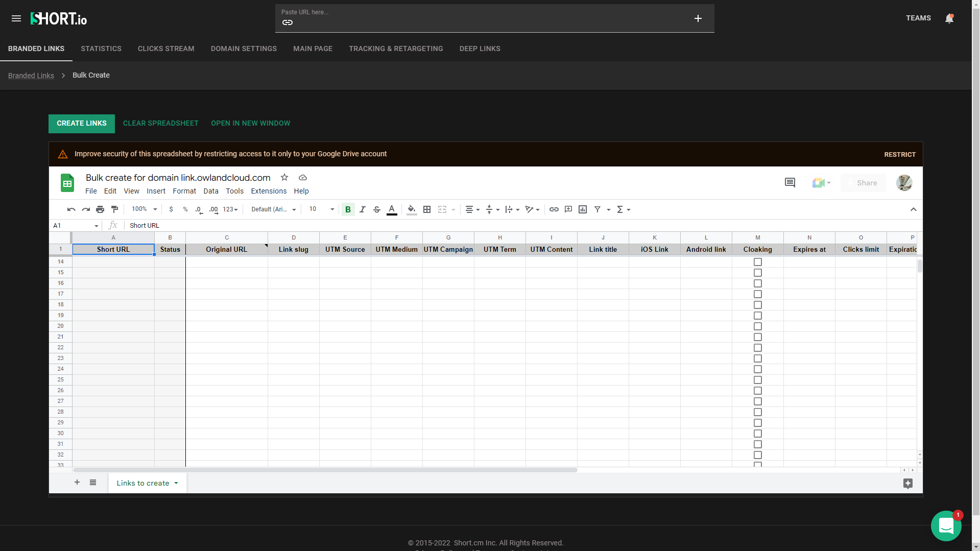Format as percent

tap(185, 209)
